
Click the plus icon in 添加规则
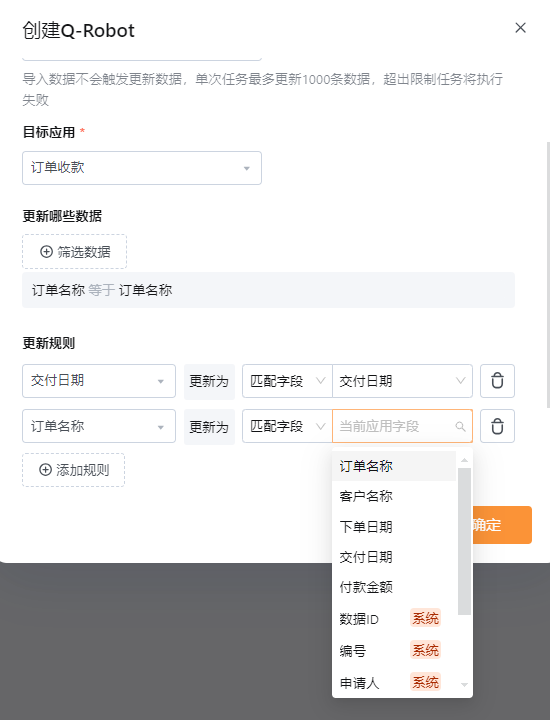45,470
